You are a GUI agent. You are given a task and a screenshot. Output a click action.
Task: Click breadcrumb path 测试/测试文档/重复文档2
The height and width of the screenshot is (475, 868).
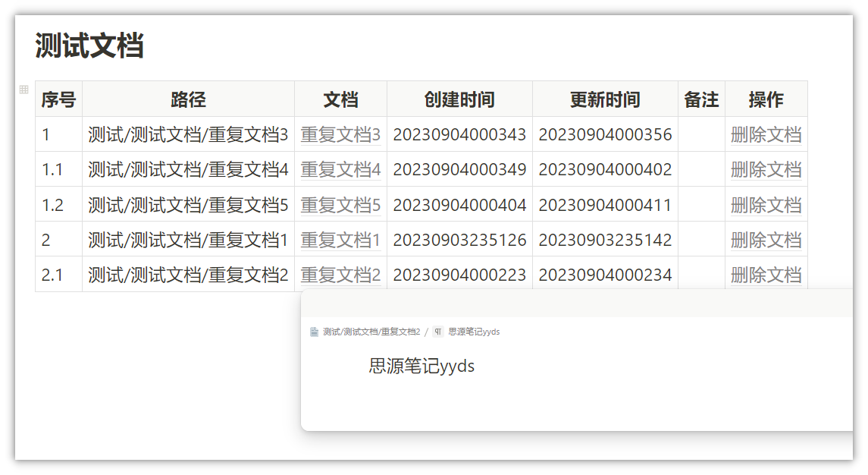click(371, 332)
